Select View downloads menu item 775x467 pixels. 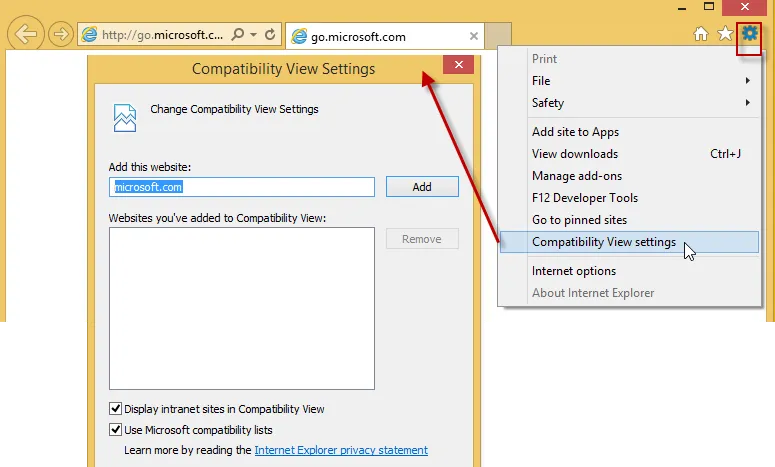pos(630,154)
